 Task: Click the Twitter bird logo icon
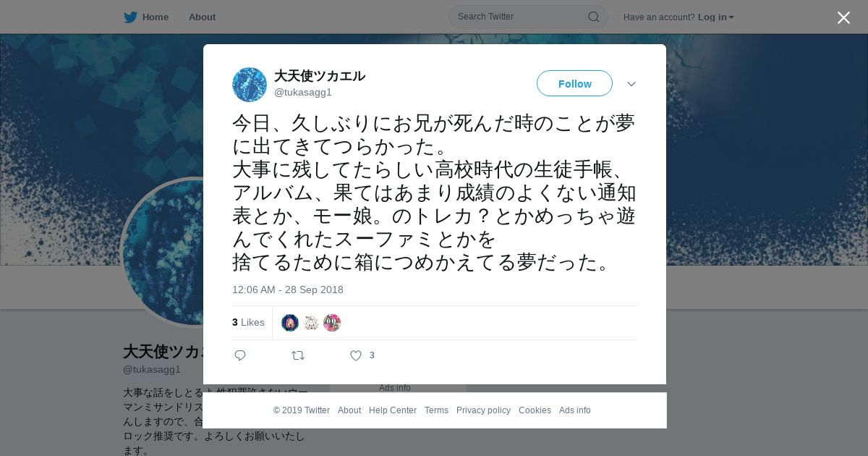coord(130,17)
